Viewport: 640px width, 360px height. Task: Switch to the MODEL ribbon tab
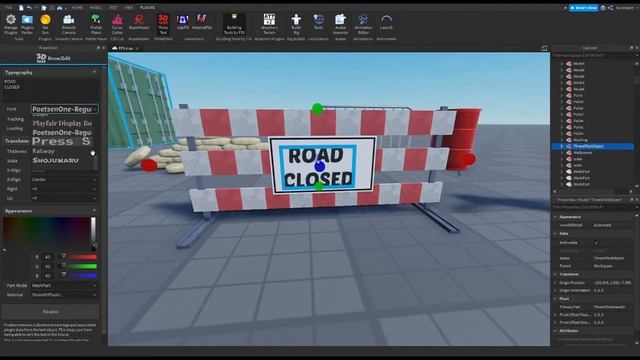pyautogui.click(x=96, y=8)
